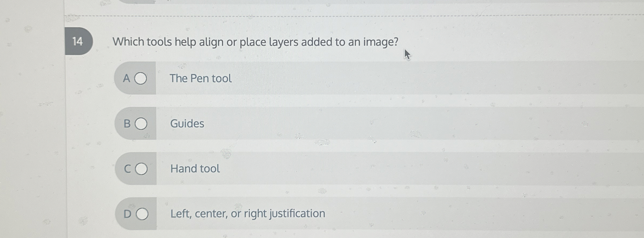
Task: Click the dashed separator line above the question
Action: [x=323, y=15]
